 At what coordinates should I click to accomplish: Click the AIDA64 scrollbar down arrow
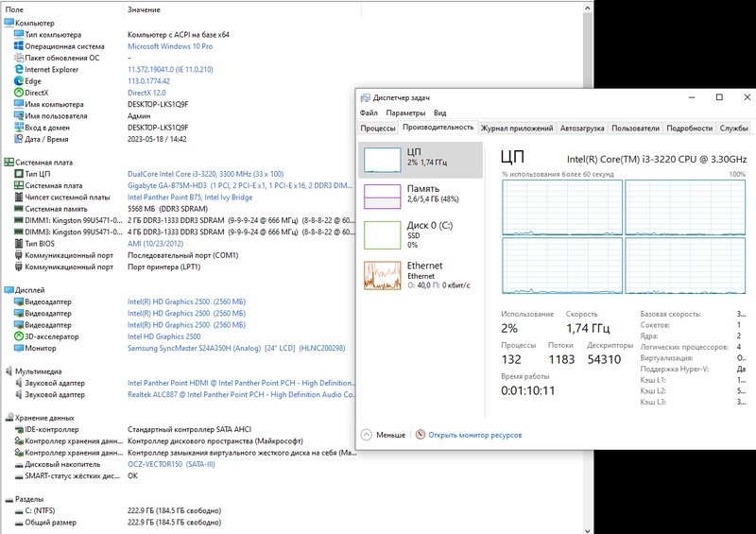pos(588,529)
